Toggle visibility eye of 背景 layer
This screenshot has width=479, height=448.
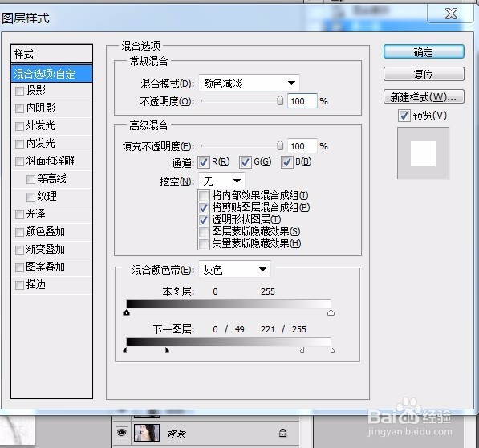(x=122, y=433)
